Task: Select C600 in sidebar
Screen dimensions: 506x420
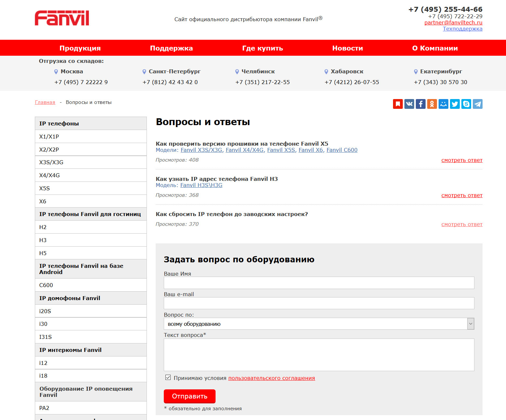Action: 91,285
